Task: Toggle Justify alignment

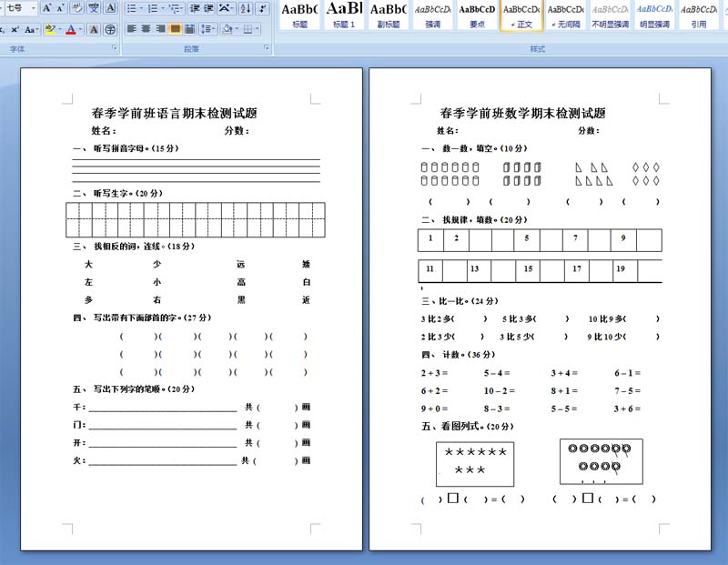Action: tap(175, 29)
